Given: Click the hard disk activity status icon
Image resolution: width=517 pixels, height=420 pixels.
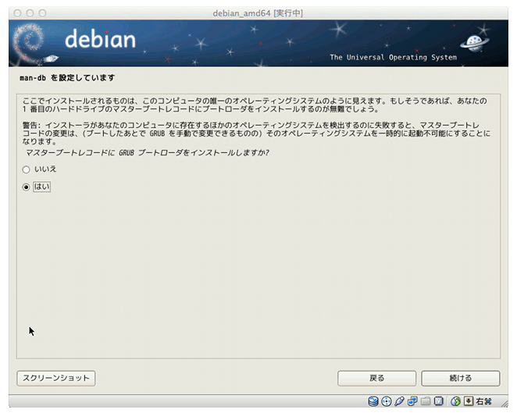Looking at the screenshot, I should click(x=373, y=401).
